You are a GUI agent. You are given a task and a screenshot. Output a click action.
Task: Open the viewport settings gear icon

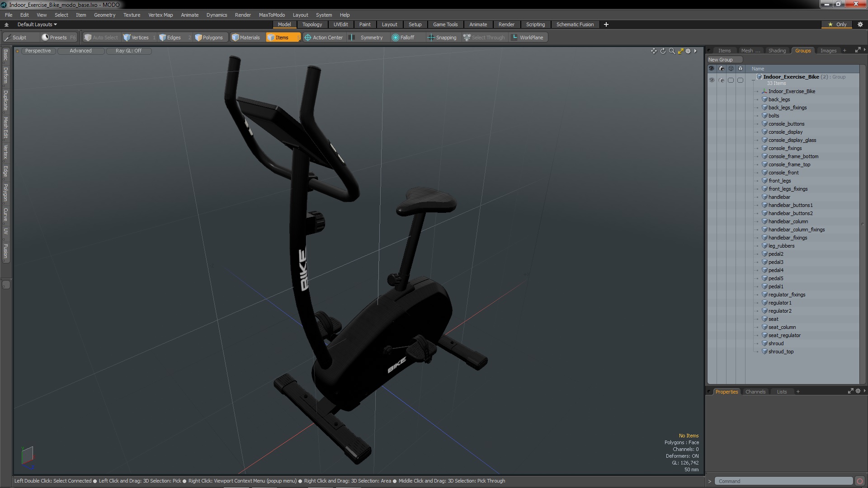click(x=688, y=51)
